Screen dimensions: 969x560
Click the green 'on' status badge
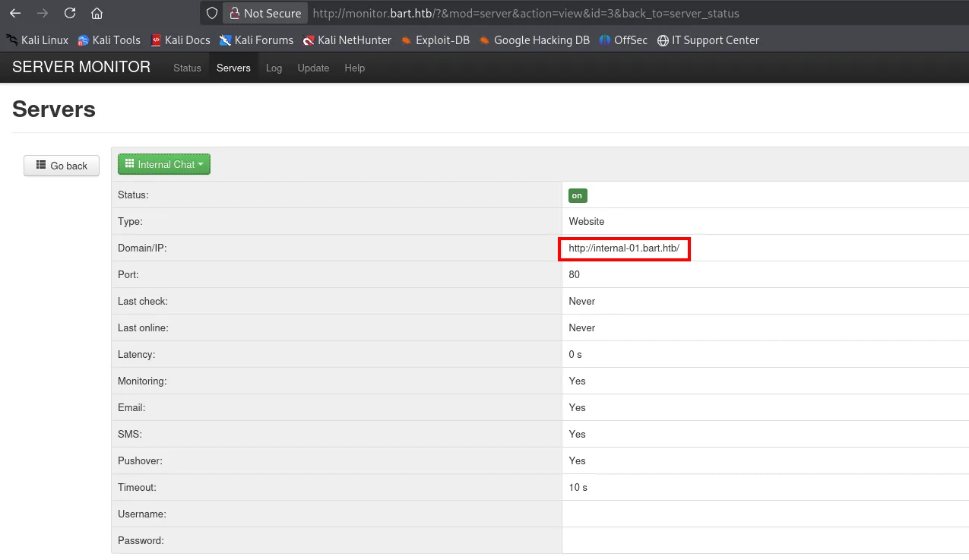(578, 195)
